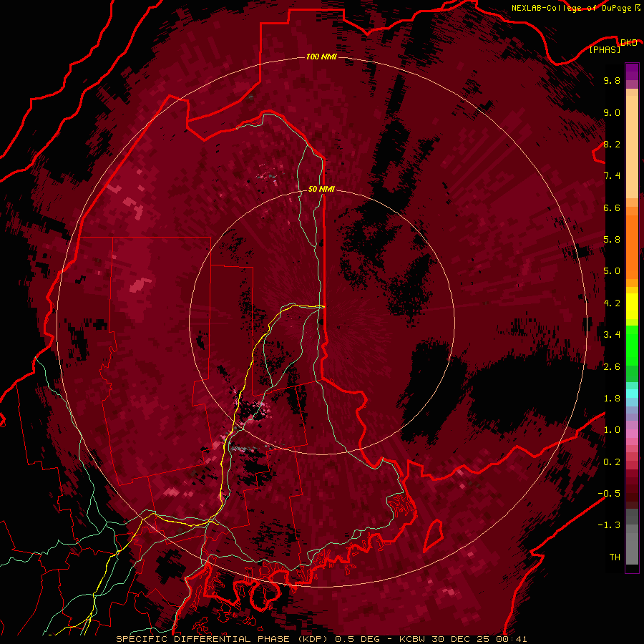Click the 30 DEC 25 00:41 timestamp
Viewport: 644px width, 644px height.
tap(479, 639)
